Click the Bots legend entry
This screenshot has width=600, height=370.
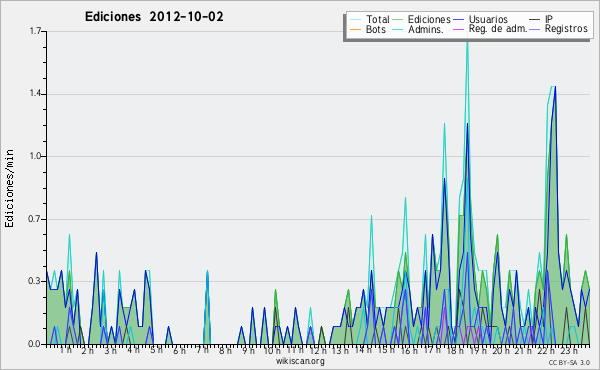(x=367, y=29)
